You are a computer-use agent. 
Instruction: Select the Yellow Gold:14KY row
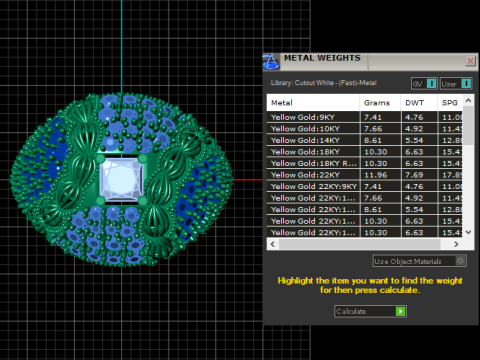pos(365,140)
